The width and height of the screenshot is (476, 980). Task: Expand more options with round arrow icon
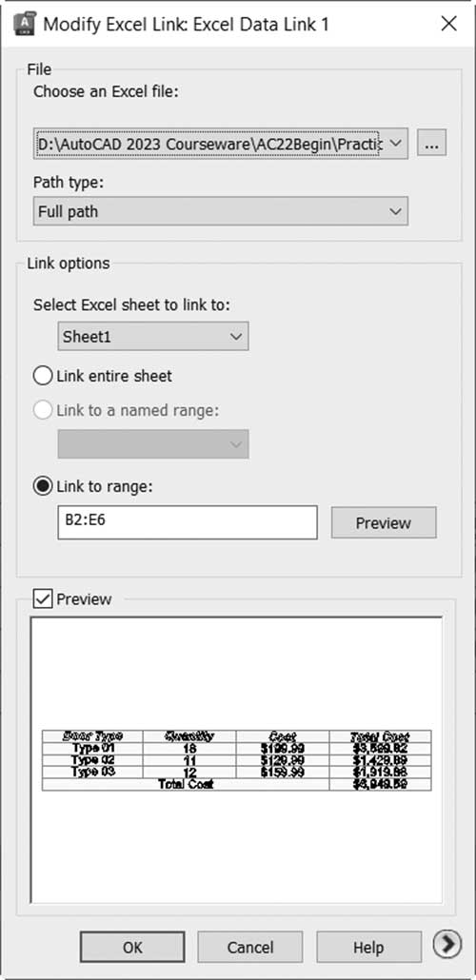446,943
